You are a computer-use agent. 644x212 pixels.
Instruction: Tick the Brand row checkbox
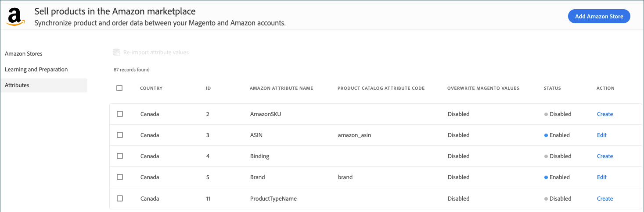(120, 177)
